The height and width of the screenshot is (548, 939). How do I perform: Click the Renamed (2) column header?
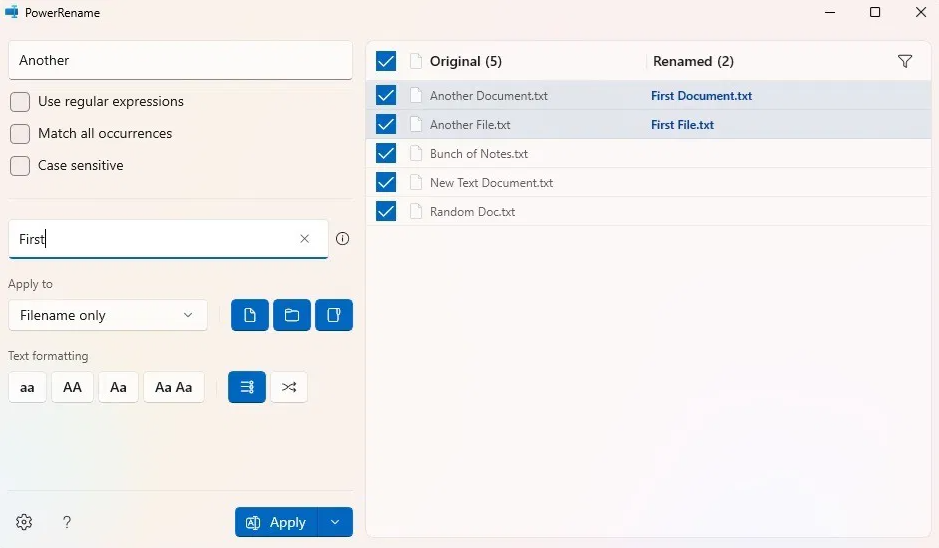tap(693, 61)
